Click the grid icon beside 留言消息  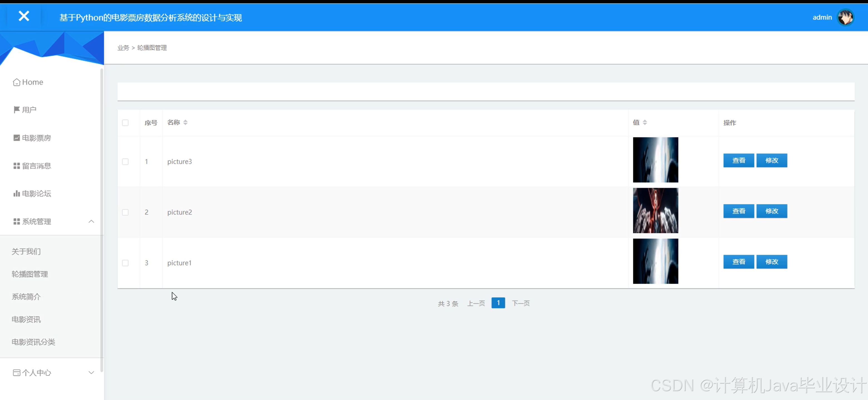tap(16, 166)
